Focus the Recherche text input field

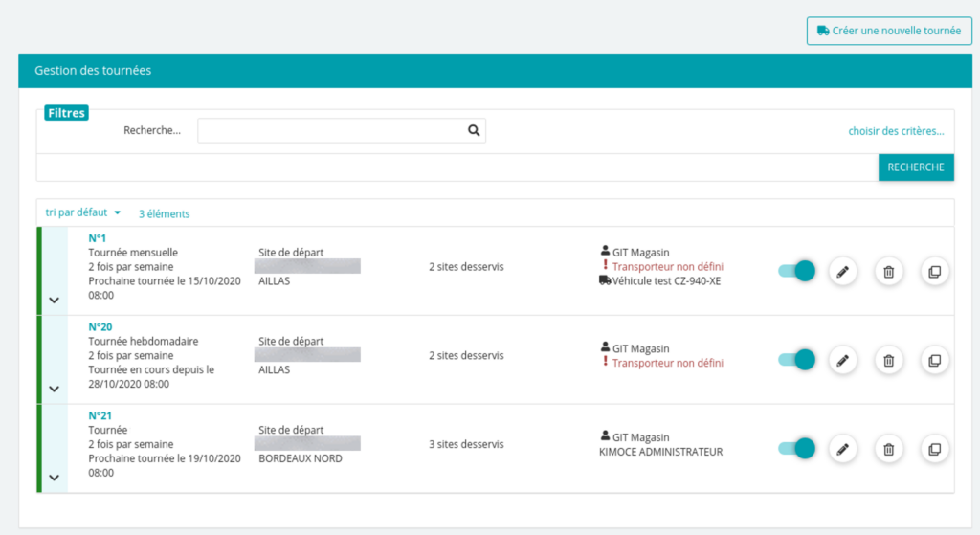pyautogui.click(x=331, y=131)
